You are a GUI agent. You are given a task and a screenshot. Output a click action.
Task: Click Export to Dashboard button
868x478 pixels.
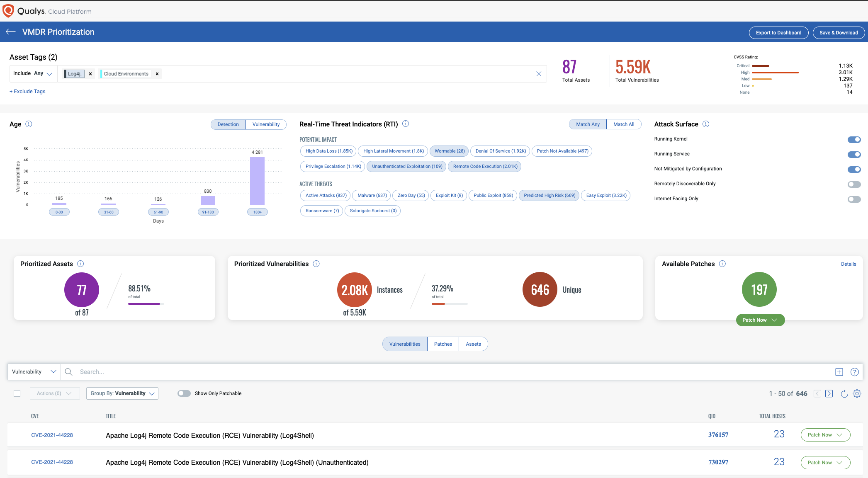click(x=778, y=33)
